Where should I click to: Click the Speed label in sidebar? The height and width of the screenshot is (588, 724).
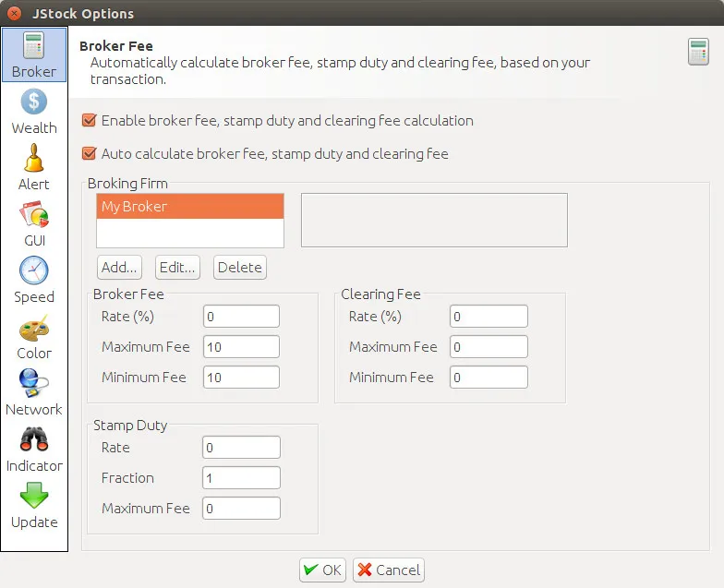(33, 297)
